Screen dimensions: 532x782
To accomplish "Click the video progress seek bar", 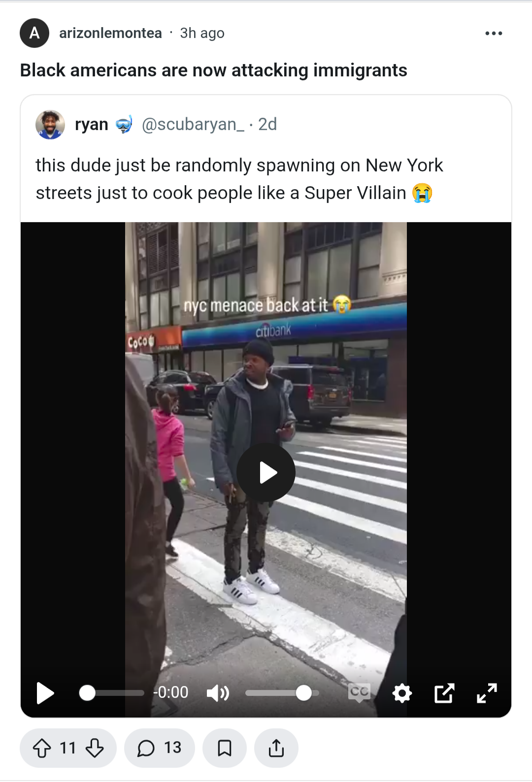I will click(112, 693).
